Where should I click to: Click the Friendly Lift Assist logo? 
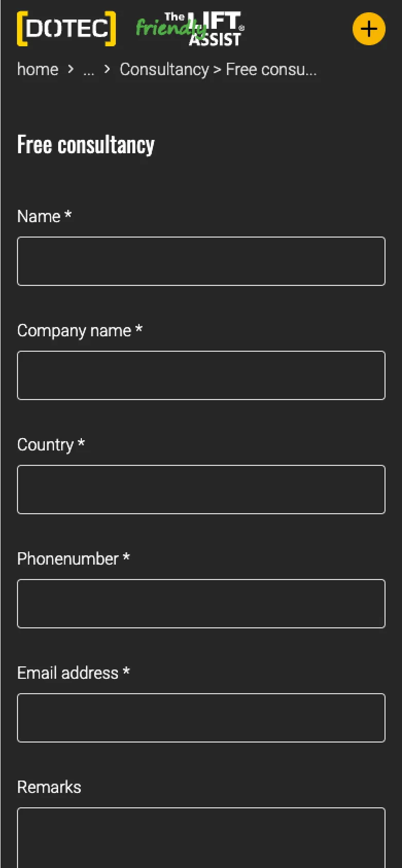(190, 29)
